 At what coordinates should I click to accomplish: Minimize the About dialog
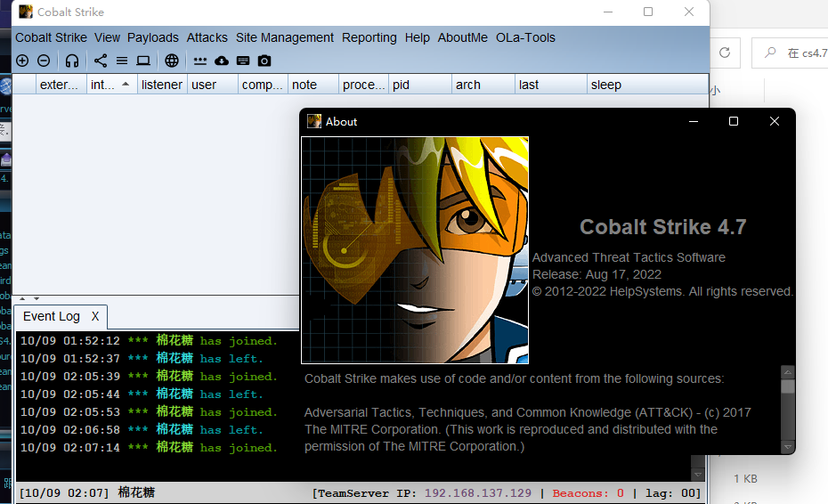[694, 121]
